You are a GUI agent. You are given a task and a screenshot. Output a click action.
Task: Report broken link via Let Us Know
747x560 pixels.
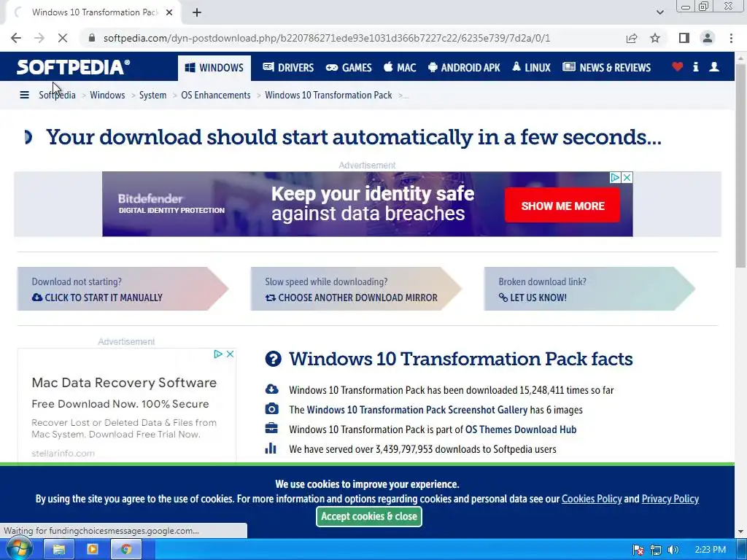(589, 289)
